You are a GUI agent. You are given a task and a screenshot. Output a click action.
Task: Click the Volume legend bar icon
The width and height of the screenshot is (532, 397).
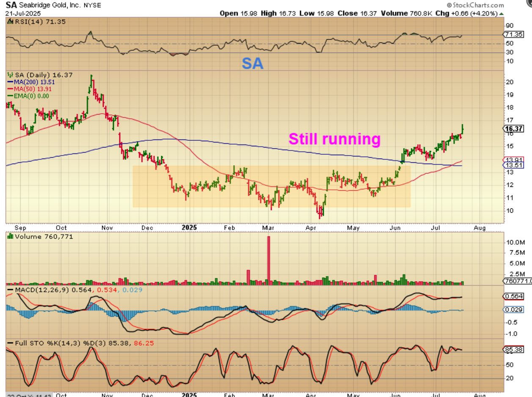[x=11, y=237]
